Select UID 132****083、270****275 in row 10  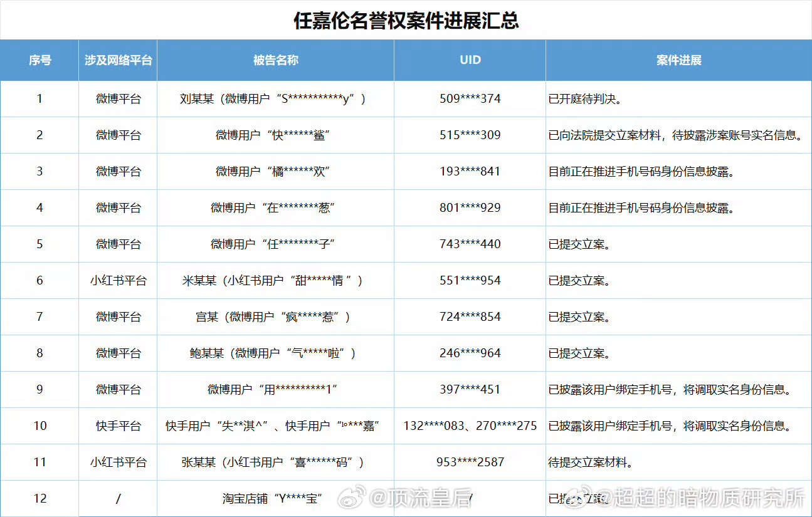470,426
